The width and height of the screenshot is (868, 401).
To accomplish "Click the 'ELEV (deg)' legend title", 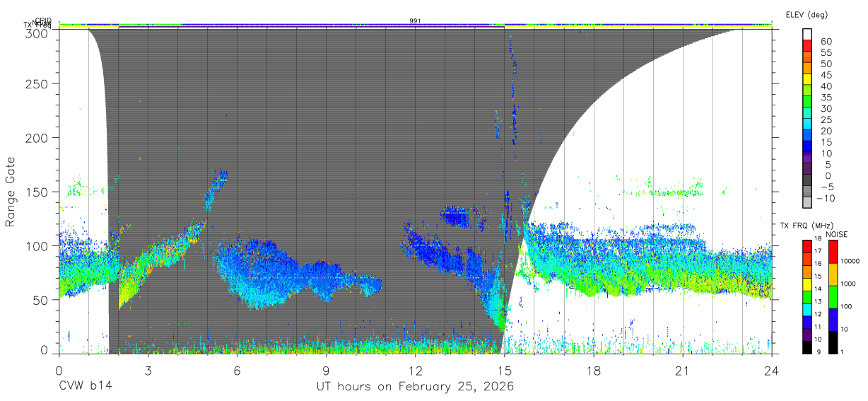I will [807, 15].
